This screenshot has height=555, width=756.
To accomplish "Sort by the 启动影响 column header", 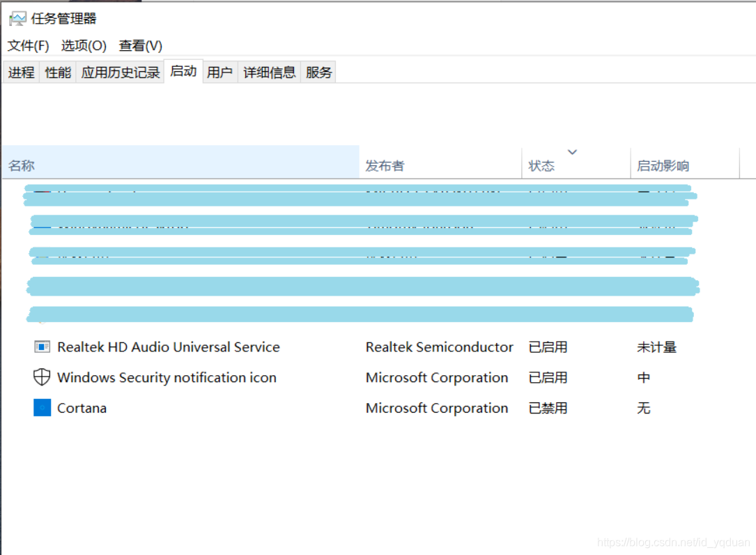I will [x=685, y=162].
